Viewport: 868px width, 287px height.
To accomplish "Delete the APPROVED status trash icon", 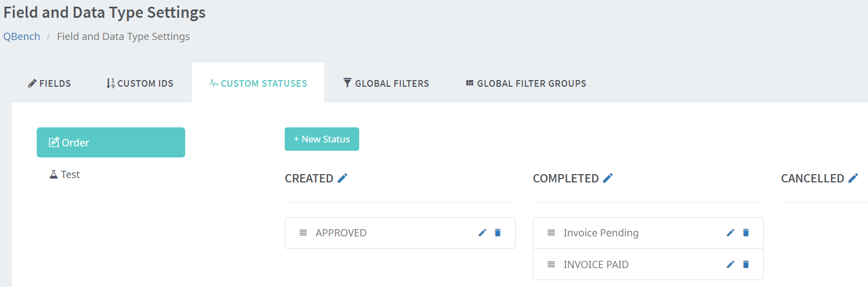I will click(498, 232).
